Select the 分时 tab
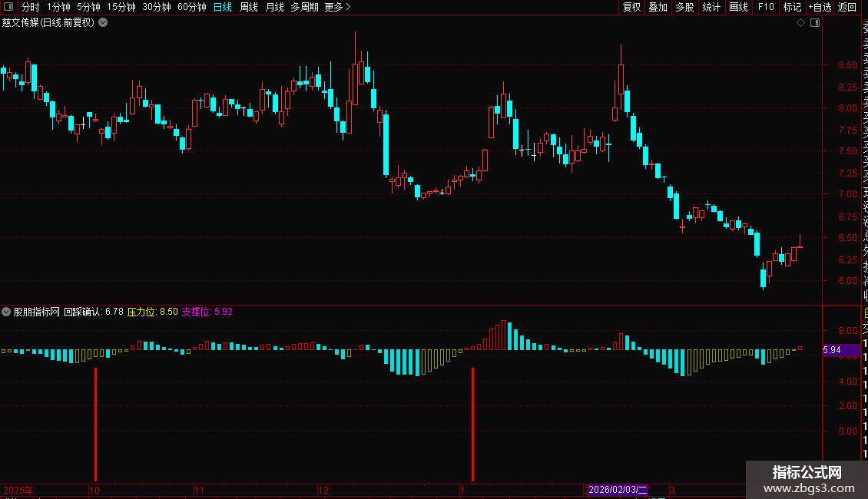This screenshot has width=868, height=499. pos(31,7)
